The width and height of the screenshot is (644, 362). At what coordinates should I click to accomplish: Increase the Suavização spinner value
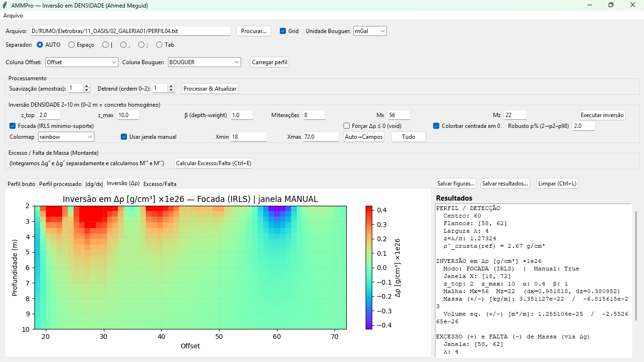pos(86,86)
